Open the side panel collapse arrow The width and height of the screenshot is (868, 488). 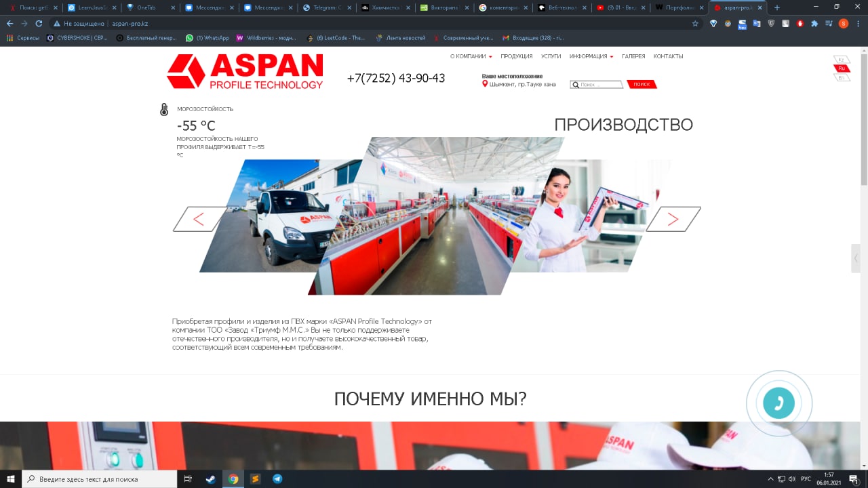coord(856,258)
